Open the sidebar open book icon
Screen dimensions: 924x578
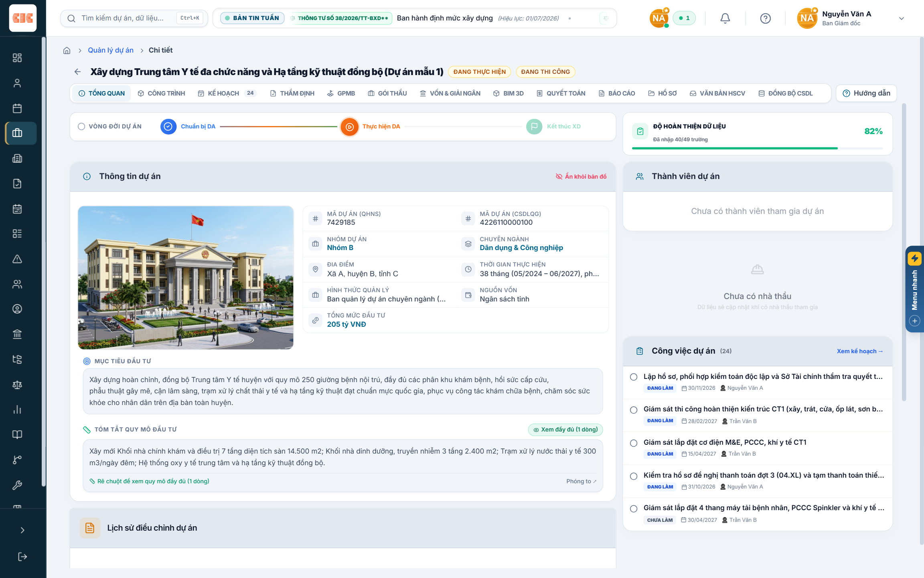coord(17,434)
